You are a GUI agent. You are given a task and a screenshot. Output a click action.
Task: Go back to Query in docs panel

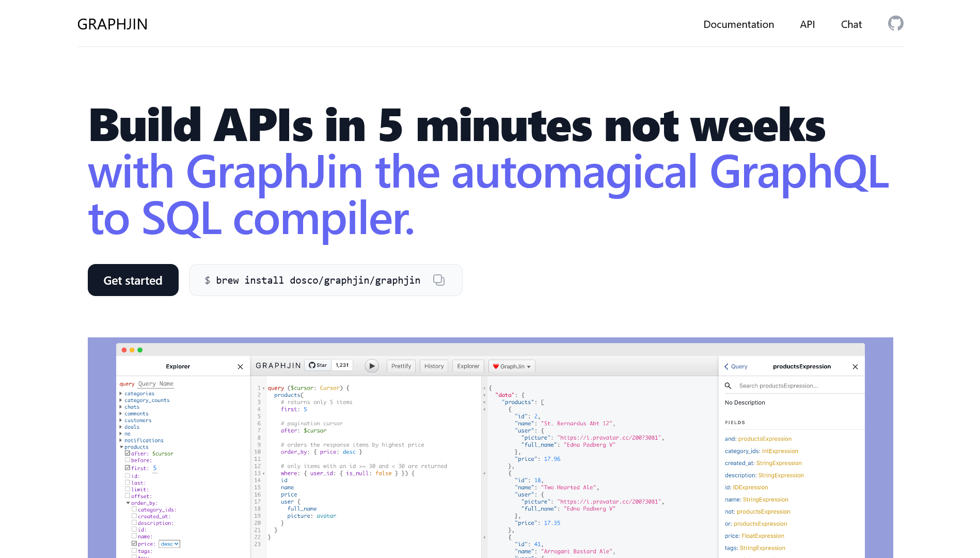pyautogui.click(x=736, y=366)
